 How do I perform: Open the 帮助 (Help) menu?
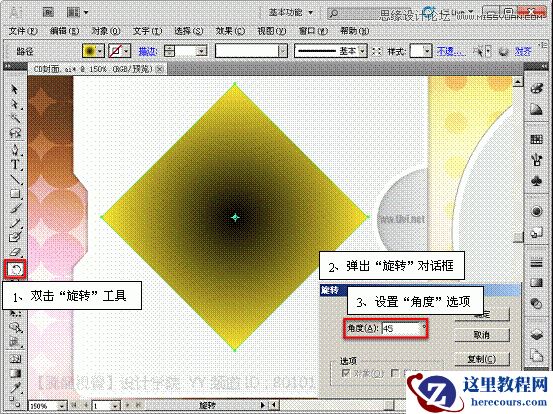(x=354, y=31)
